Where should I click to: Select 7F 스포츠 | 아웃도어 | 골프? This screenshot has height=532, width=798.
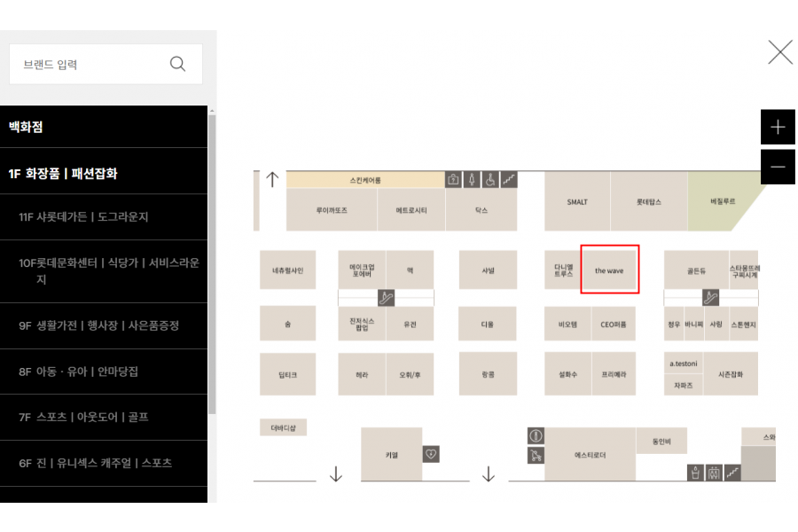pos(104,418)
